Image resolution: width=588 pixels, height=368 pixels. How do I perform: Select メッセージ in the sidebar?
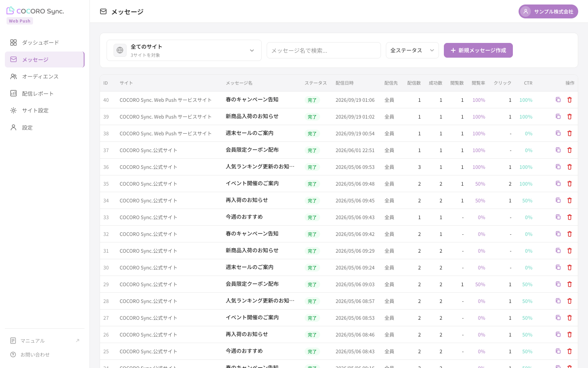tap(45, 60)
